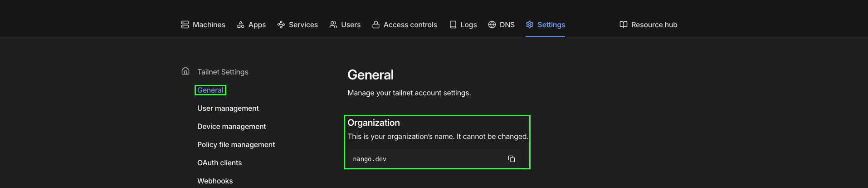Open the Resource hub link
Screen dimensions: 868x188
649,25
